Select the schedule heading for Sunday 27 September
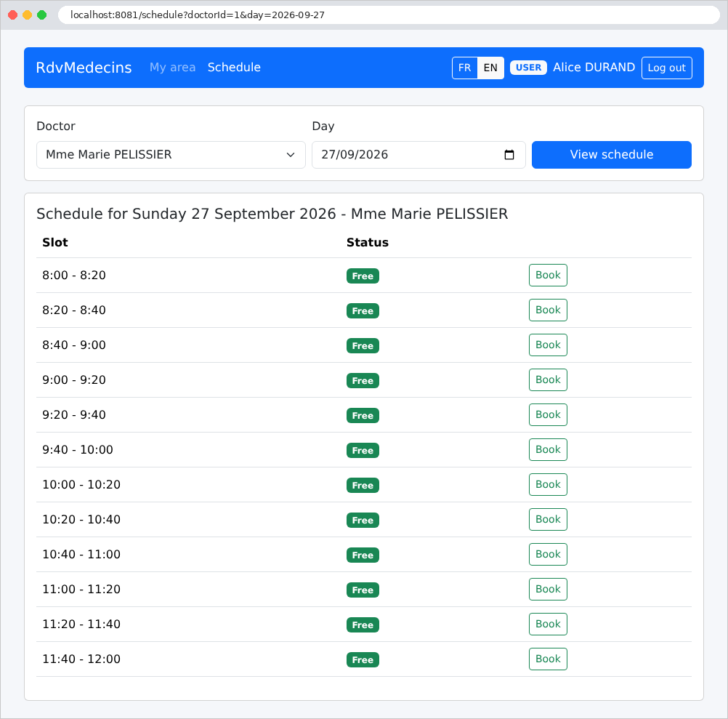Viewport: 728px width, 719px height. click(x=272, y=214)
